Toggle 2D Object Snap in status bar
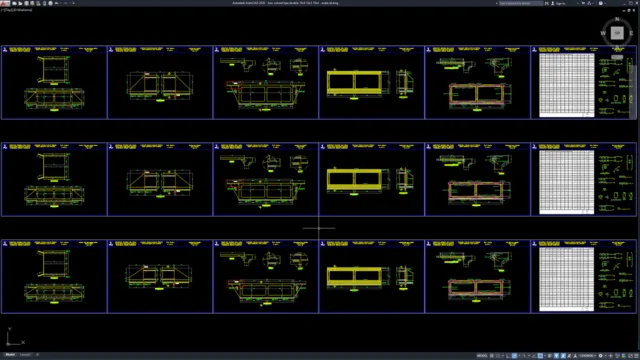The height and width of the screenshot is (360, 640). pyautogui.click(x=540, y=356)
